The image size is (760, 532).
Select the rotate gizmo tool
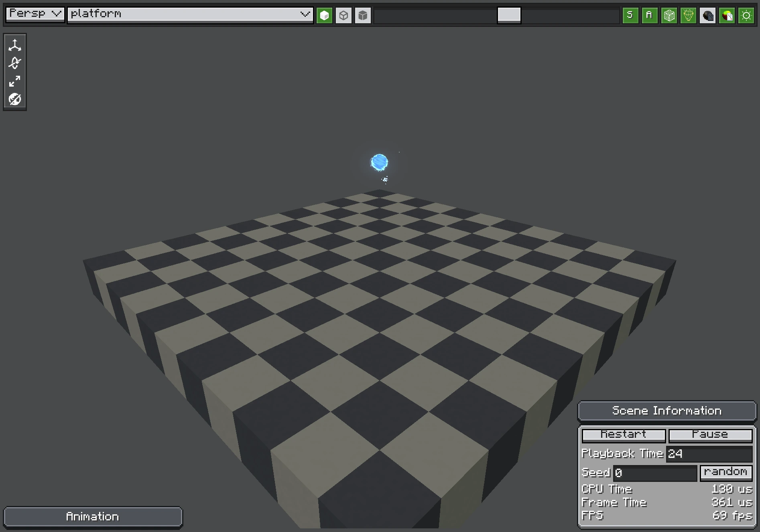15,63
